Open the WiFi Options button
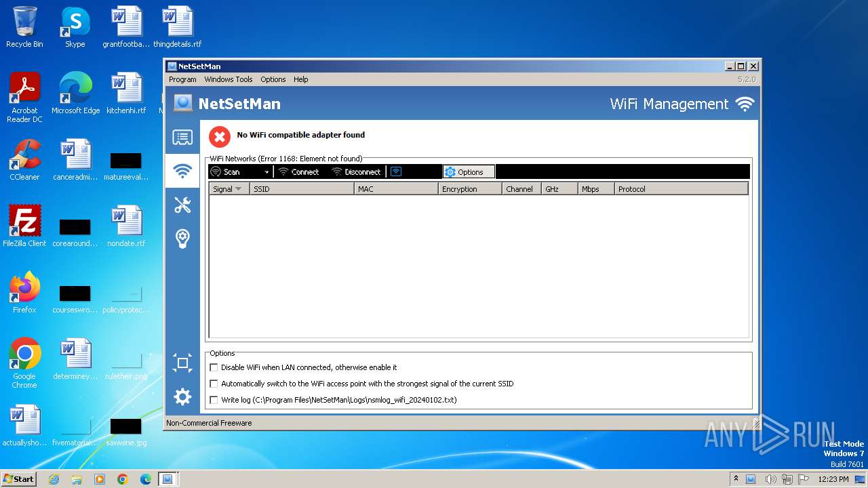868x488 pixels. [x=469, y=171]
